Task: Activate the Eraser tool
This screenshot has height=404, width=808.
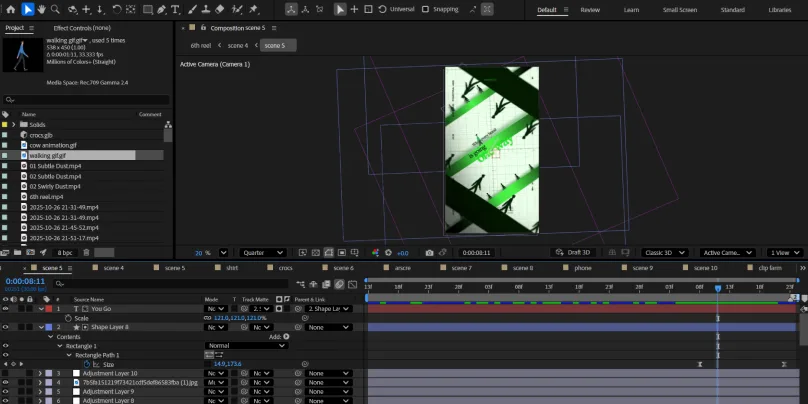Action: (x=221, y=9)
